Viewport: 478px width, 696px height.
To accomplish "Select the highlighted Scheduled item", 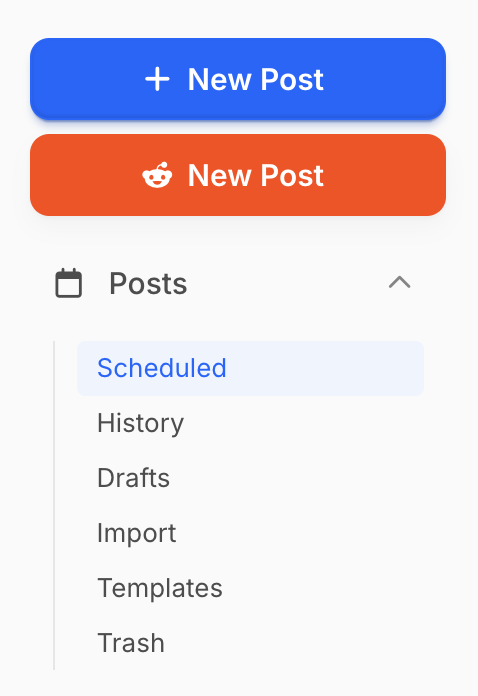I will tap(250, 368).
